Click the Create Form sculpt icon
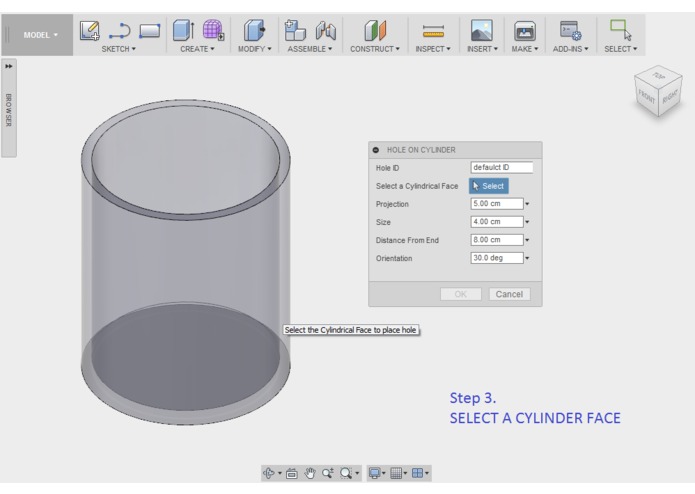The width and height of the screenshot is (695, 494). [213, 30]
